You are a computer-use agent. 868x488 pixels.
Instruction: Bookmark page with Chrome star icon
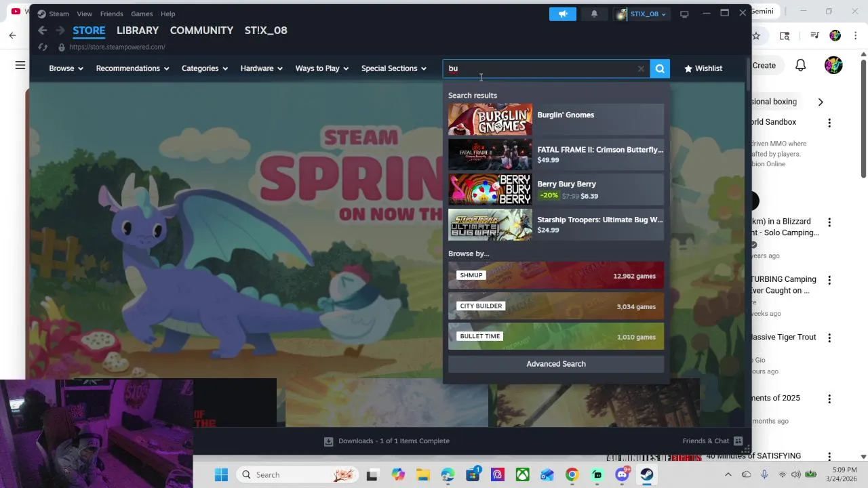[757, 35]
